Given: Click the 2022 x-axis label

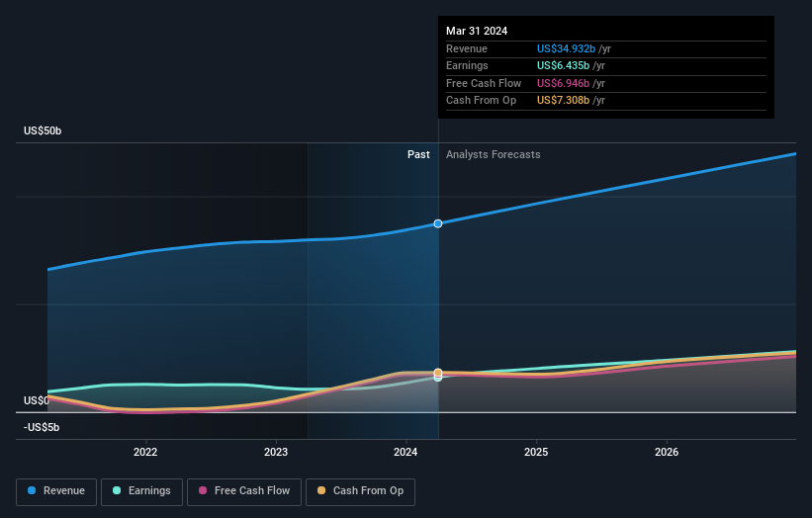Looking at the screenshot, I should pyautogui.click(x=145, y=452).
